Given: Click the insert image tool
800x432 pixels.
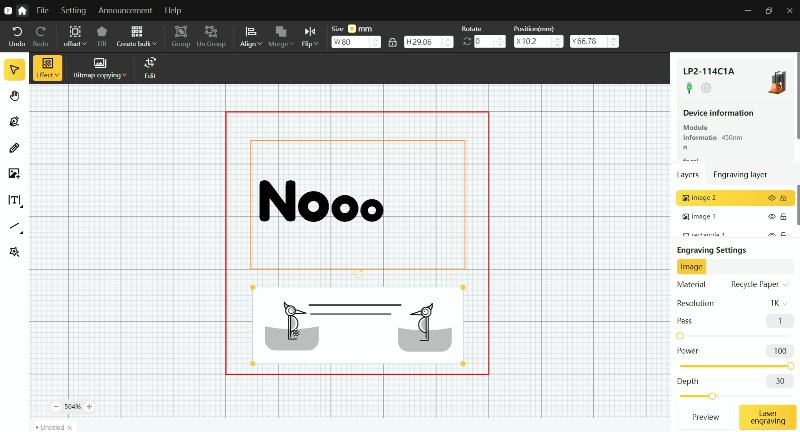Looking at the screenshot, I should [x=14, y=174].
